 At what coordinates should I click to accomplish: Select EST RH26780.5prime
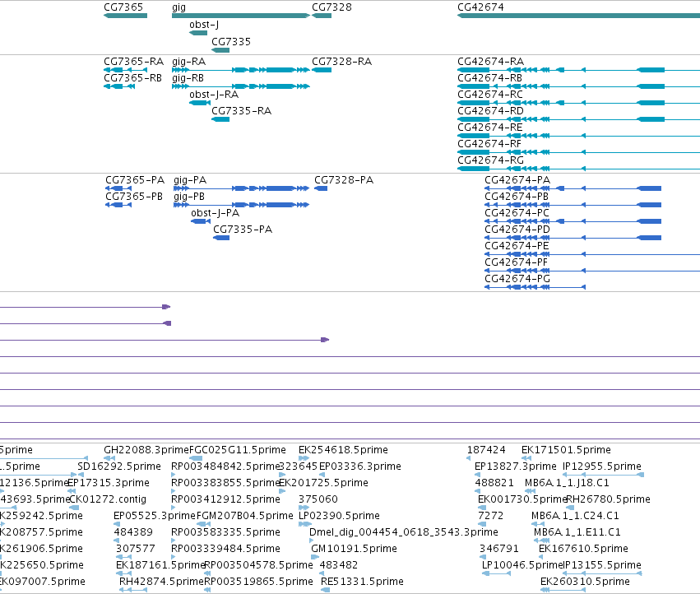pyautogui.click(x=570, y=508)
